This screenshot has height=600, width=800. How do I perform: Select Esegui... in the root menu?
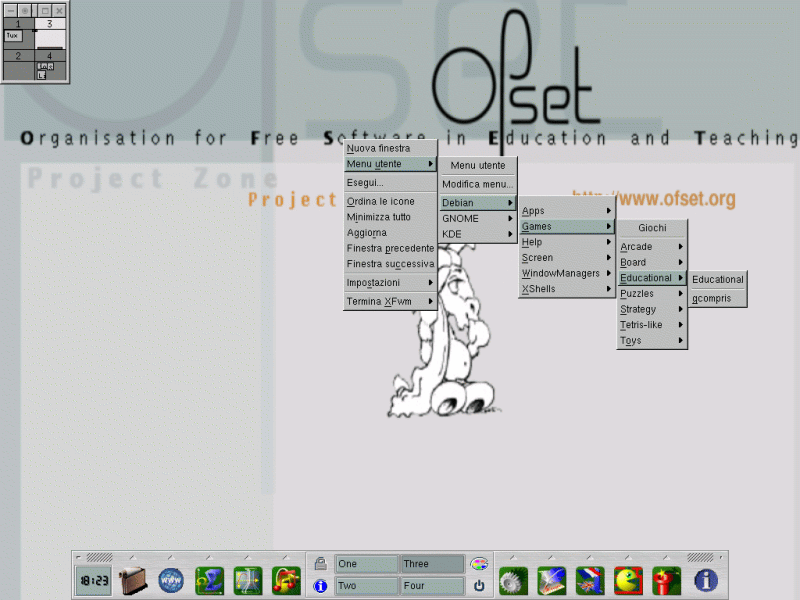point(390,183)
